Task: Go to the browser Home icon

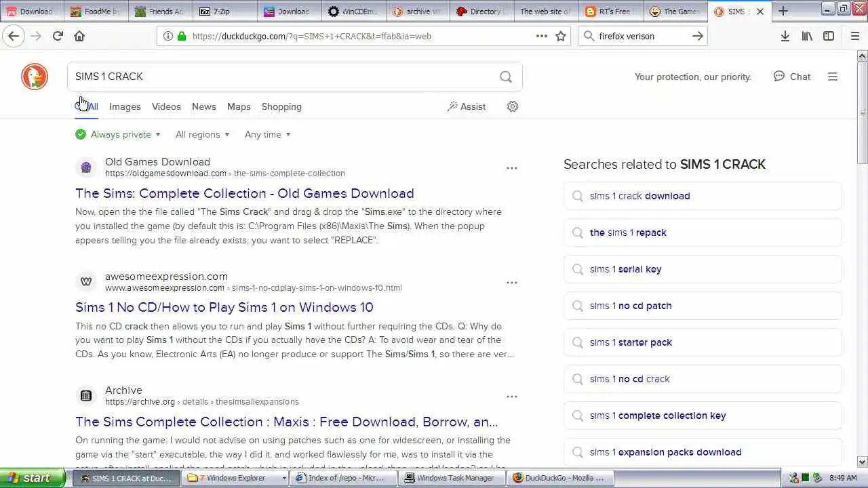Action: tap(79, 36)
